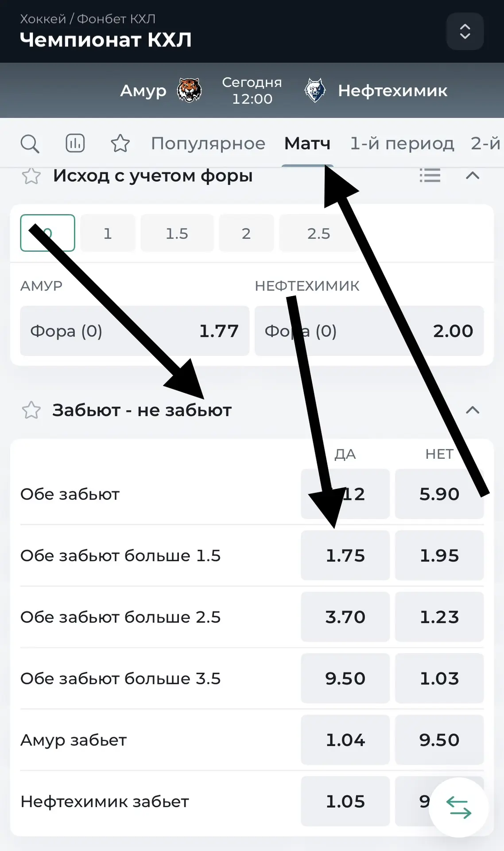The height and width of the screenshot is (851, 504).
Task: Tap the Amur tiger team logo
Action: coord(189,90)
